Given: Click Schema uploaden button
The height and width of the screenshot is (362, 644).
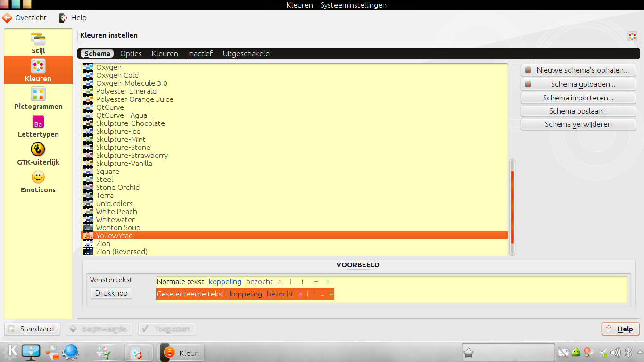Looking at the screenshot, I should tap(578, 84).
